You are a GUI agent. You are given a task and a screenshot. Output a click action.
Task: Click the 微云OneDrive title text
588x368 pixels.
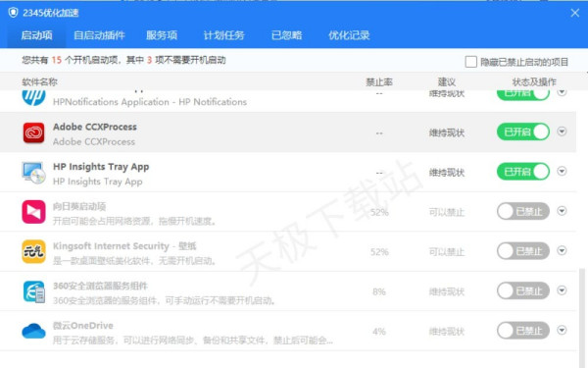point(83,326)
